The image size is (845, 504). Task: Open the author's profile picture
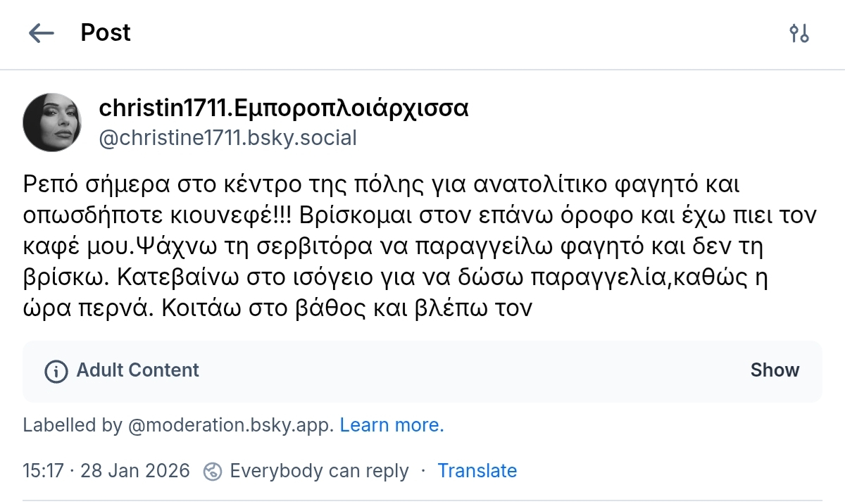52,122
